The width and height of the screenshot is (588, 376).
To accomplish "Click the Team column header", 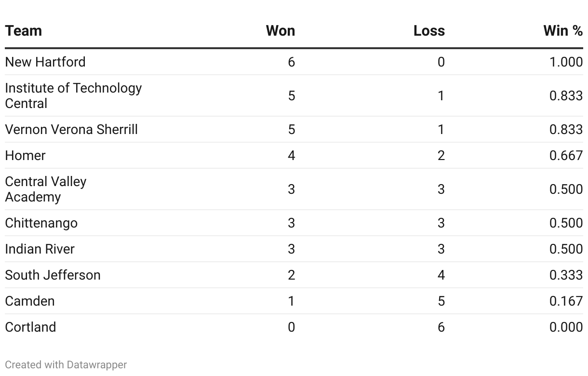I will coord(24,31).
